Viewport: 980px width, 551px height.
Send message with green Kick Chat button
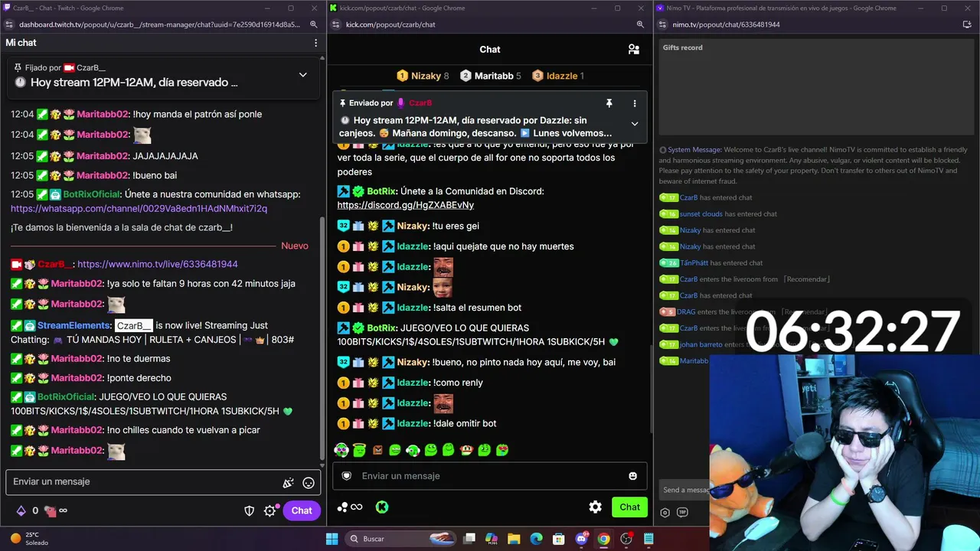[630, 507]
